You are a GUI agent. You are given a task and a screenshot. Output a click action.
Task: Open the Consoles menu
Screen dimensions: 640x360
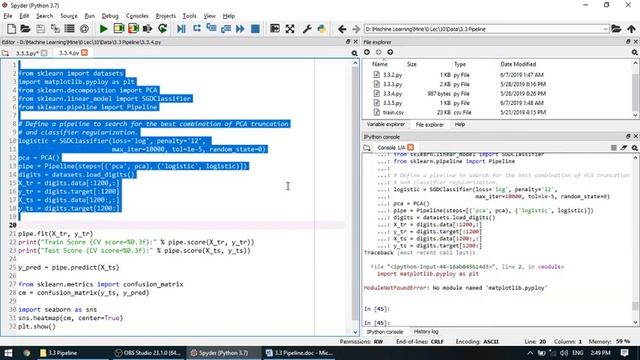click(137, 16)
